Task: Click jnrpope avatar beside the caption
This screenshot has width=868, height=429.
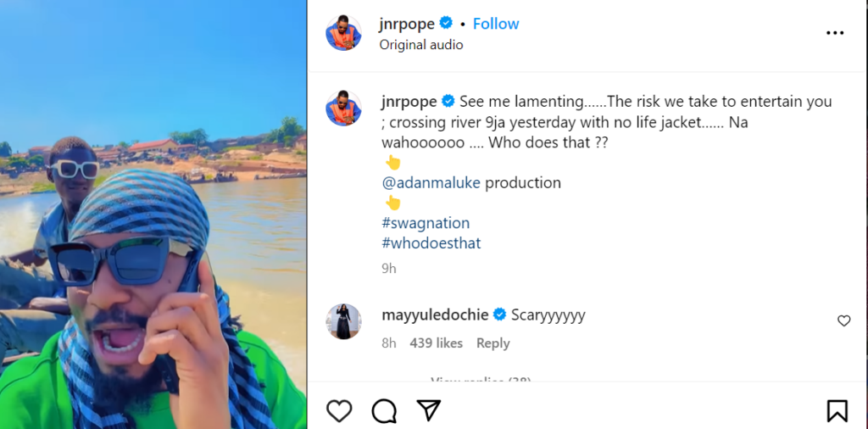Action: click(x=344, y=109)
